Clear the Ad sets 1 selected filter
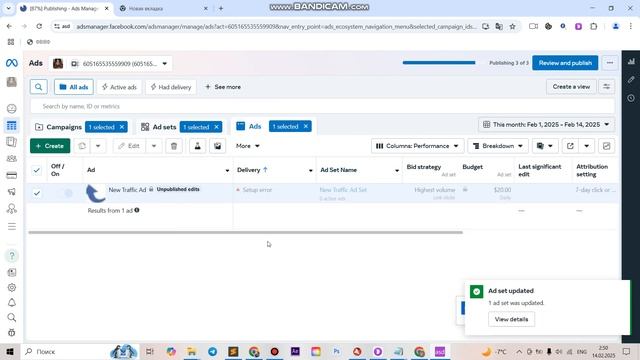640x360 pixels. pyautogui.click(x=216, y=127)
